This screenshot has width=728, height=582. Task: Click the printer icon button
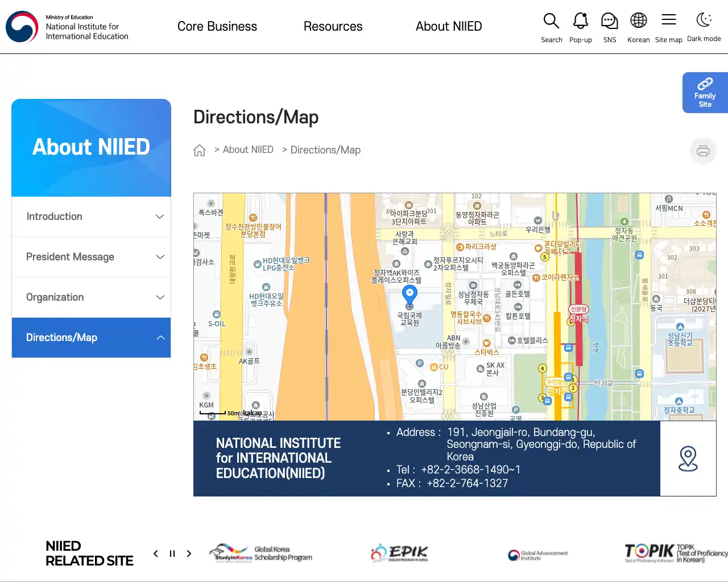[703, 151]
